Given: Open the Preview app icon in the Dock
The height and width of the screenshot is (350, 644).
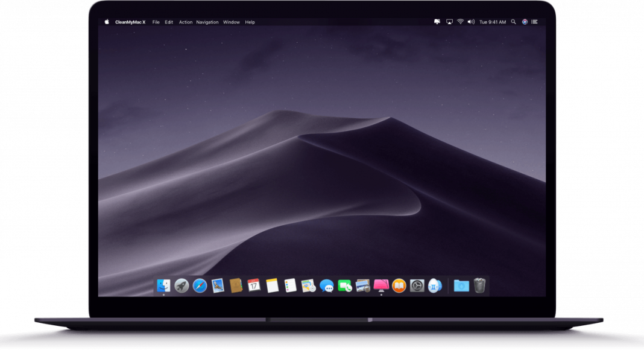Looking at the screenshot, I should [362, 285].
